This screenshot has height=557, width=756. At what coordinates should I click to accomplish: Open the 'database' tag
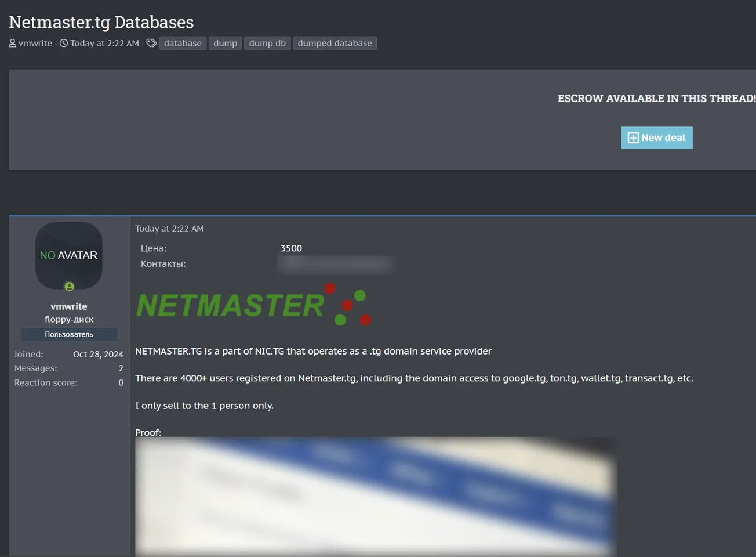183,44
